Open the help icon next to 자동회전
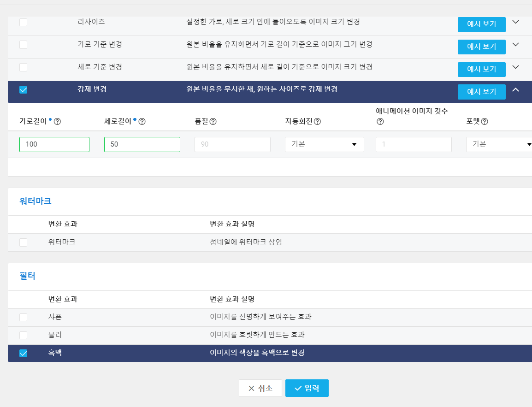Image resolution: width=532 pixels, height=407 pixels. click(x=317, y=121)
